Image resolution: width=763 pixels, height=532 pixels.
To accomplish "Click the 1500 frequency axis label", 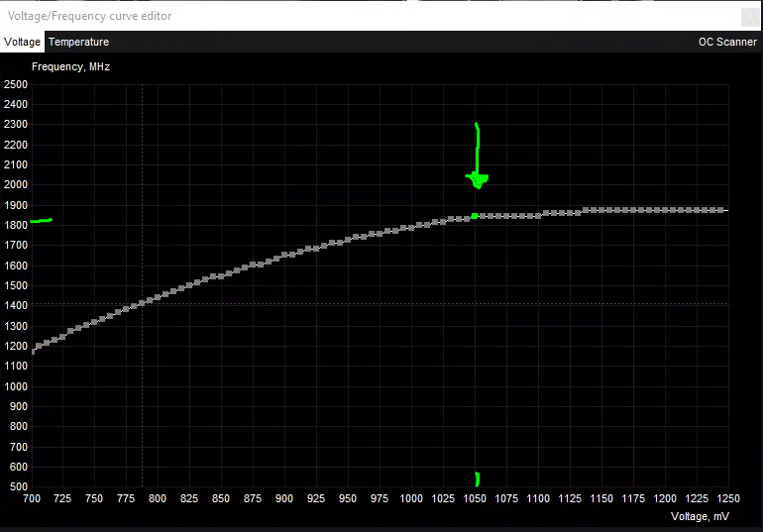I will coord(16,285).
